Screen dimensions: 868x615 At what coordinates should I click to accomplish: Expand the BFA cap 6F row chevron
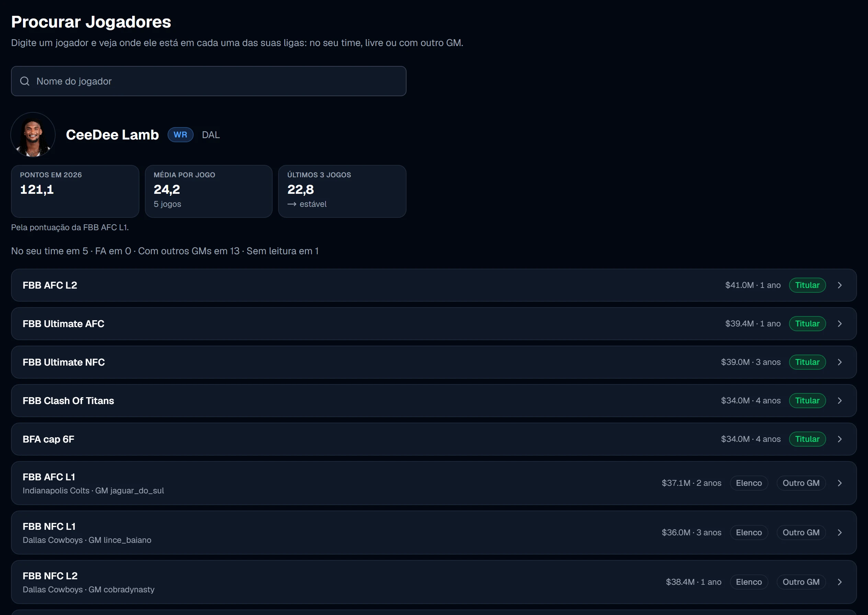tap(839, 439)
